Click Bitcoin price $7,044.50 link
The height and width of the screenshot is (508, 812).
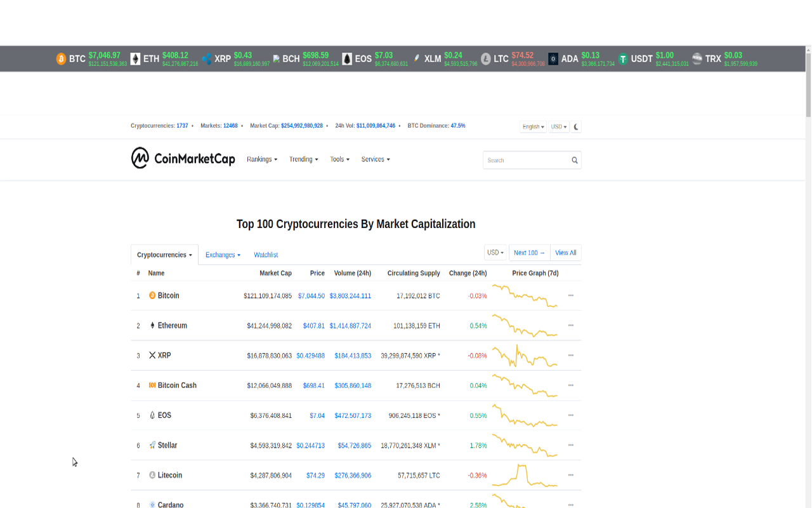311,296
